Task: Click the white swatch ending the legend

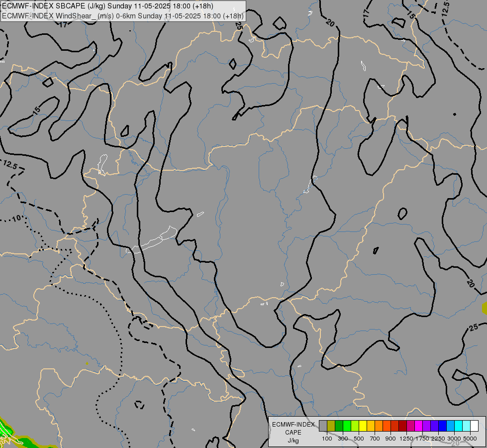Action: point(474,426)
